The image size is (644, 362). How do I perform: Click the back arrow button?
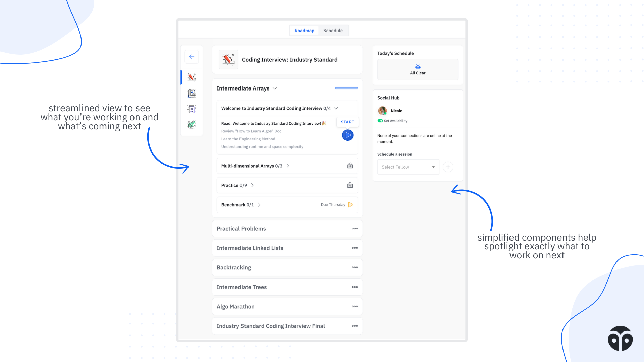click(192, 57)
